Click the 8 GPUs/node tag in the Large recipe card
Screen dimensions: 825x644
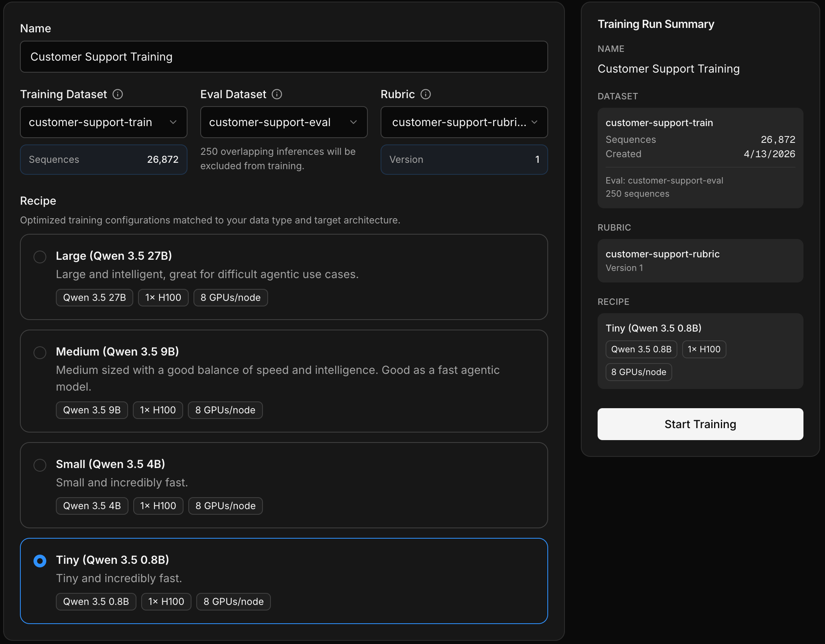coord(231,298)
